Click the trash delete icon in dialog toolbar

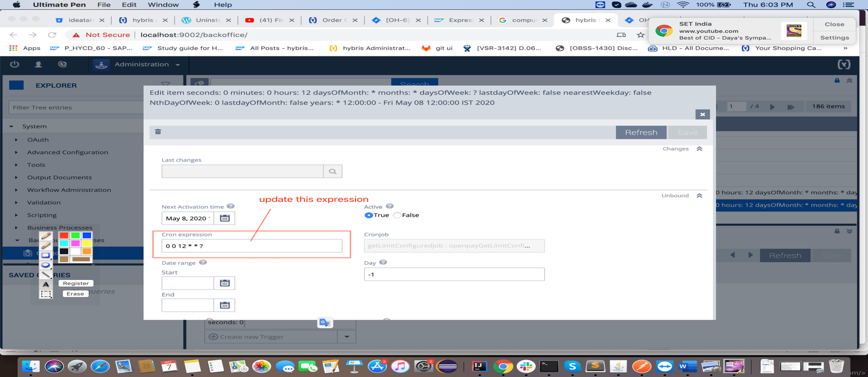pyautogui.click(x=158, y=132)
